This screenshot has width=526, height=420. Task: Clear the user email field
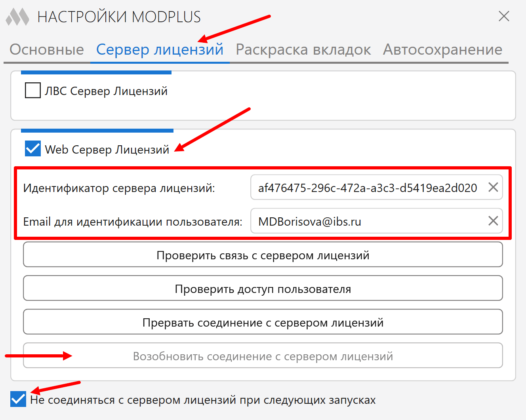[493, 221]
